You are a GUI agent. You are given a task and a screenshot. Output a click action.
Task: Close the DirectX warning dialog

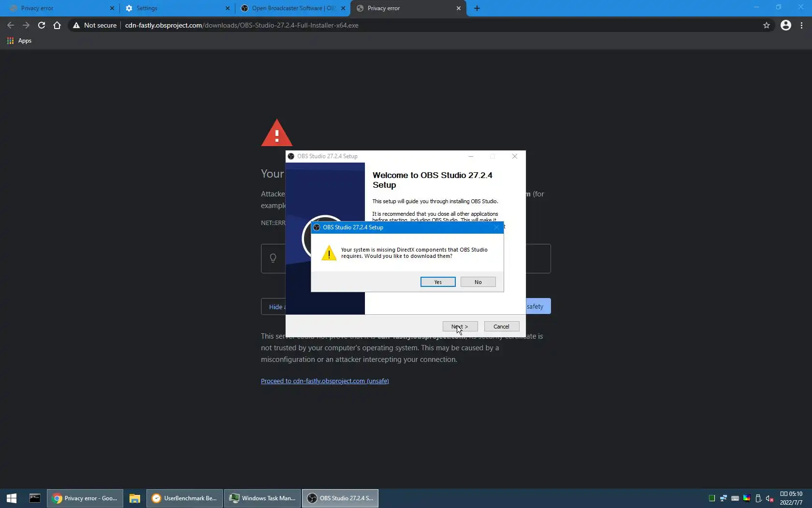click(x=496, y=227)
